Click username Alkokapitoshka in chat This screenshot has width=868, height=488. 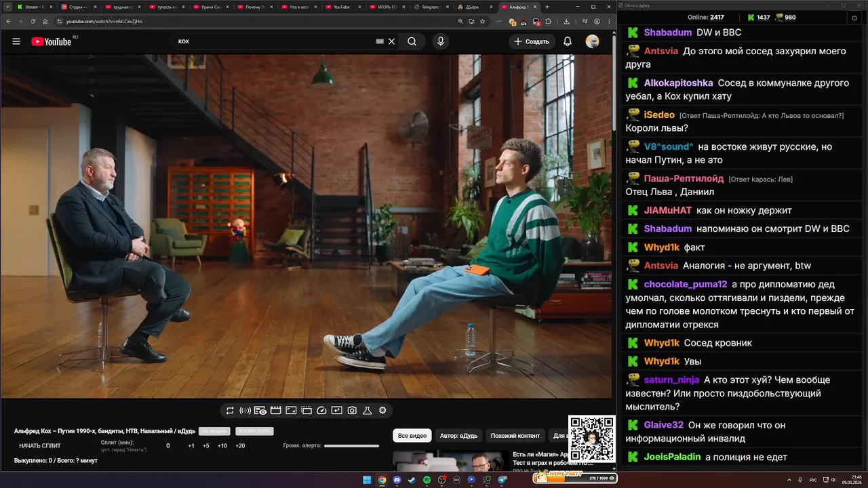678,83
